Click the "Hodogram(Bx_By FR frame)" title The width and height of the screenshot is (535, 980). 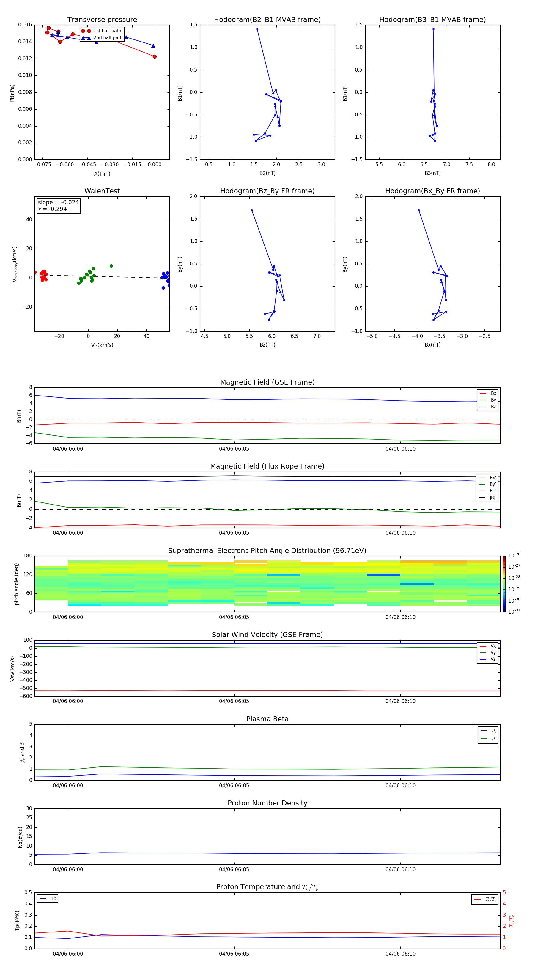click(x=432, y=191)
